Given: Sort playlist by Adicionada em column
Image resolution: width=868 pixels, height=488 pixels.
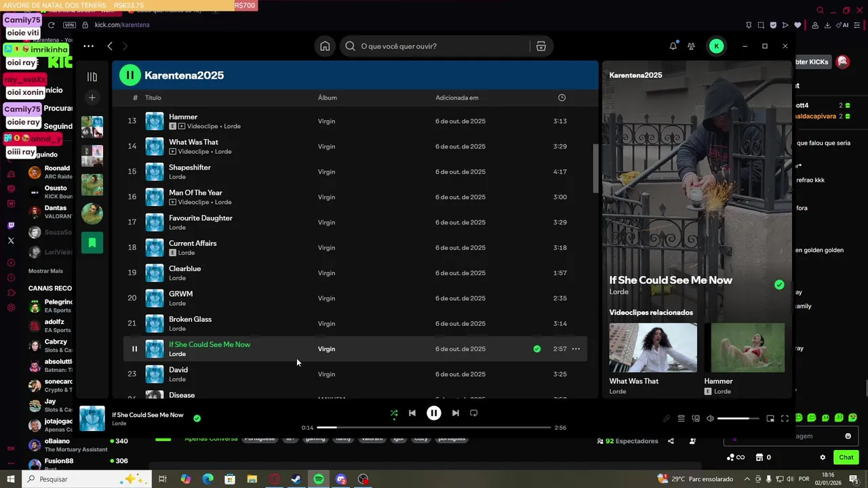Looking at the screenshot, I should coord(457,98).
